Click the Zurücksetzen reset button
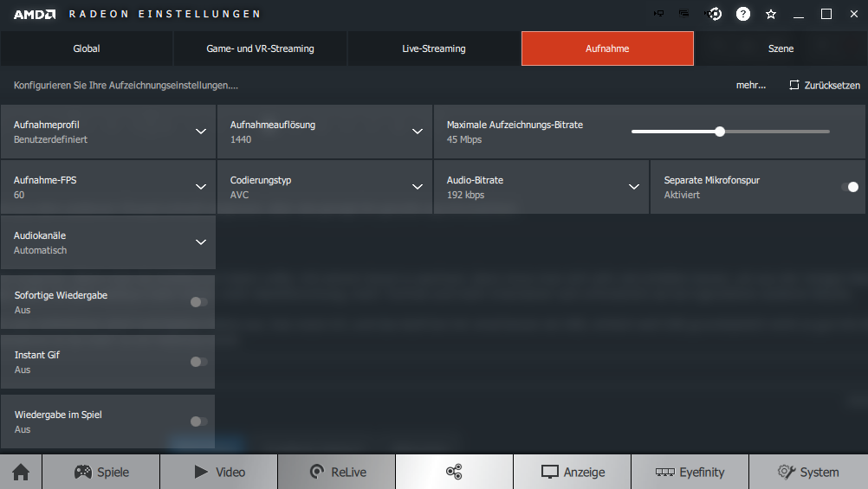868x489 pixels. coord(824,86)
